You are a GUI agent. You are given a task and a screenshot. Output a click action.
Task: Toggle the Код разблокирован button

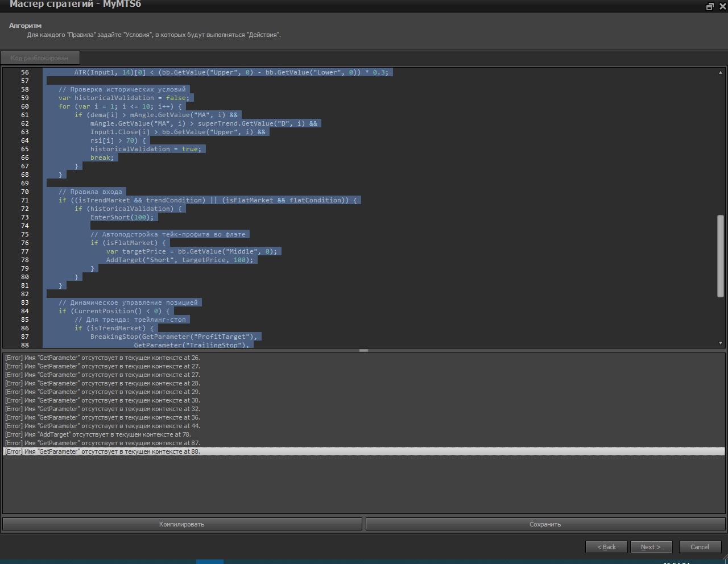(40, 57)
